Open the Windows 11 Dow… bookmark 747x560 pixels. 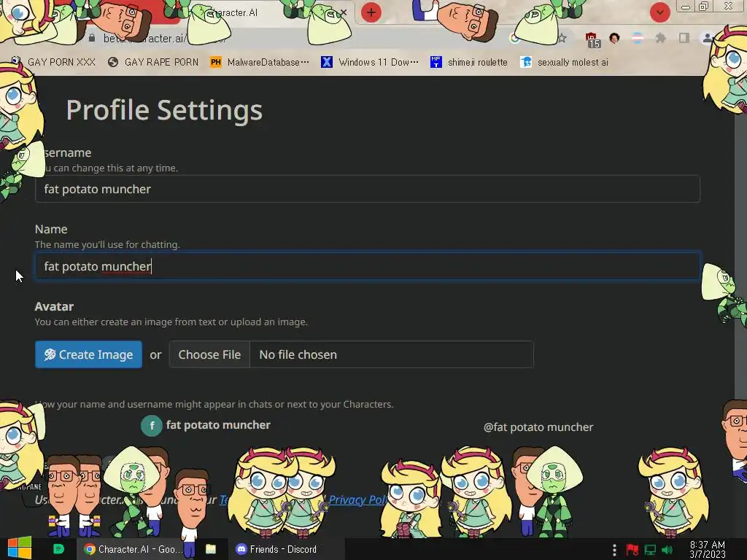pyautogui.click(x=370, y=63)
